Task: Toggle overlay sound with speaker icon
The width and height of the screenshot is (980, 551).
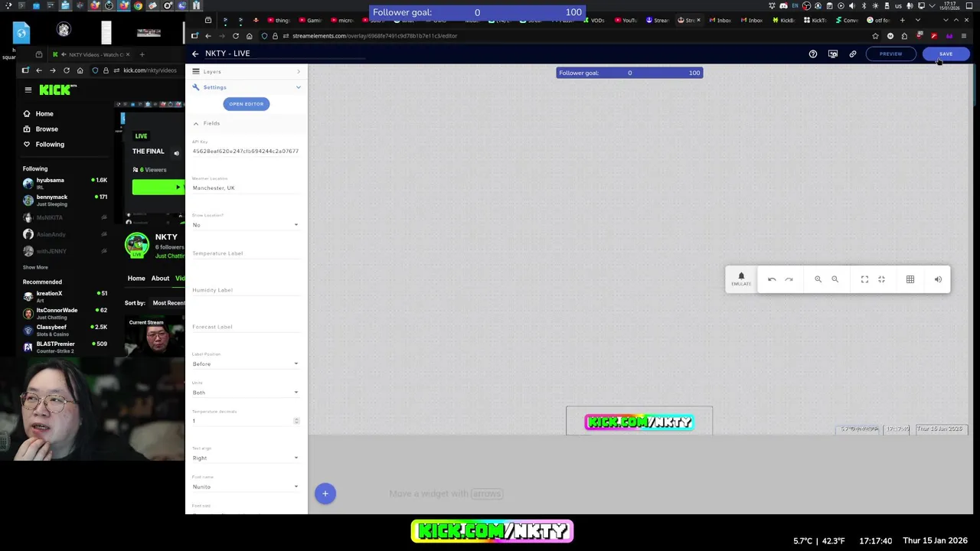Action: point(938,279)
